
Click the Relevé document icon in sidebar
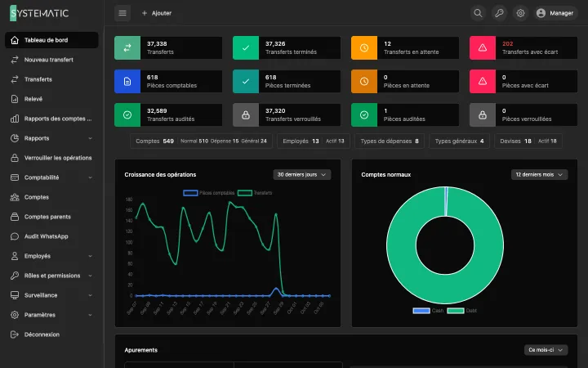[15, 99]
